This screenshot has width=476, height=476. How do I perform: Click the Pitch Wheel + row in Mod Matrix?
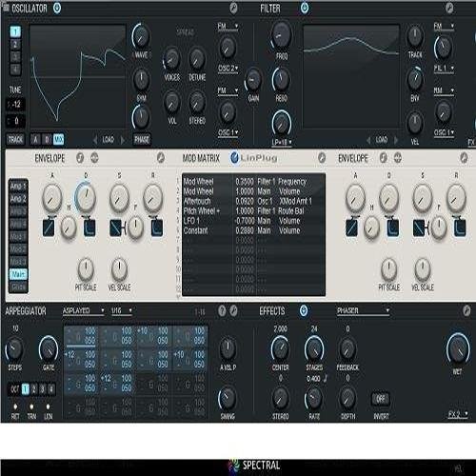tap(253, 211)
